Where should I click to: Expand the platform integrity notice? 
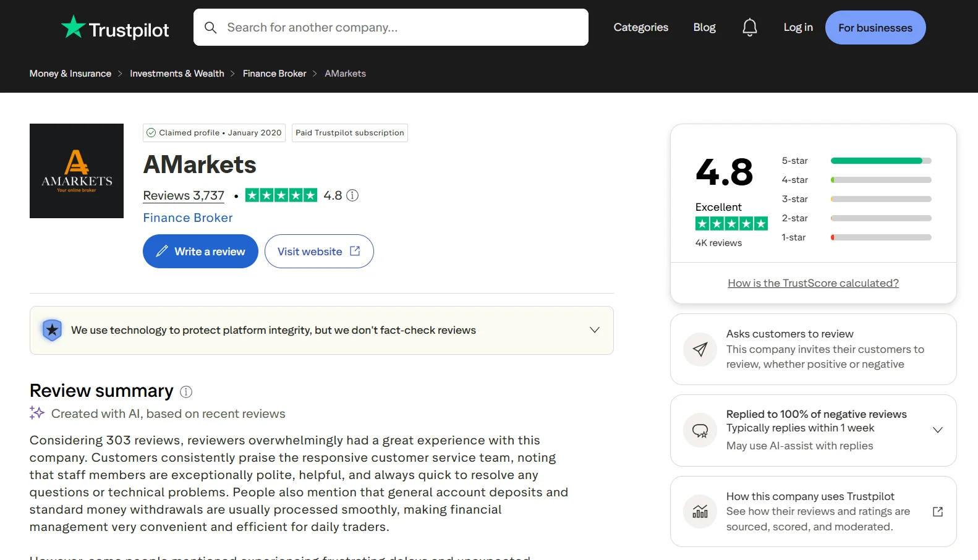click(x=595, y=330)
